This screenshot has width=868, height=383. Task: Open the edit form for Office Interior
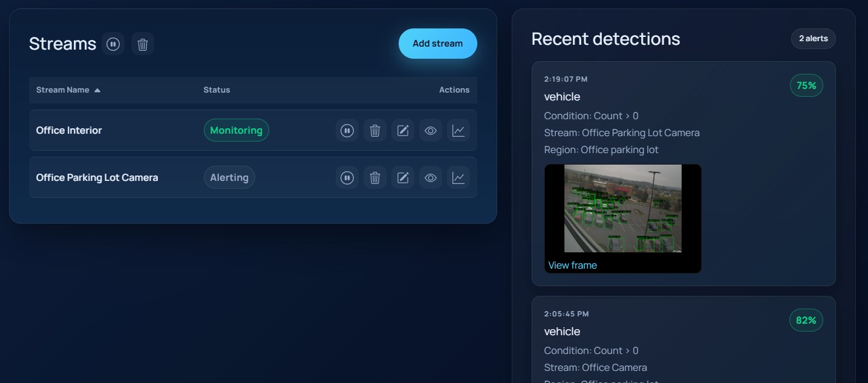pyautogui.click(x=403, y=130)
